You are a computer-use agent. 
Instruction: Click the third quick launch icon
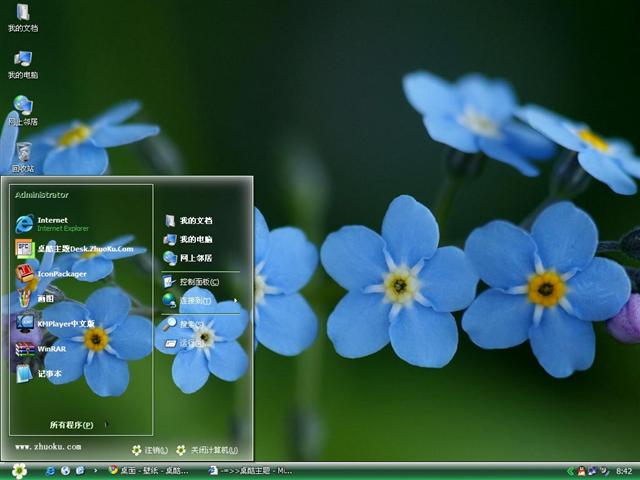coord(80,471)
